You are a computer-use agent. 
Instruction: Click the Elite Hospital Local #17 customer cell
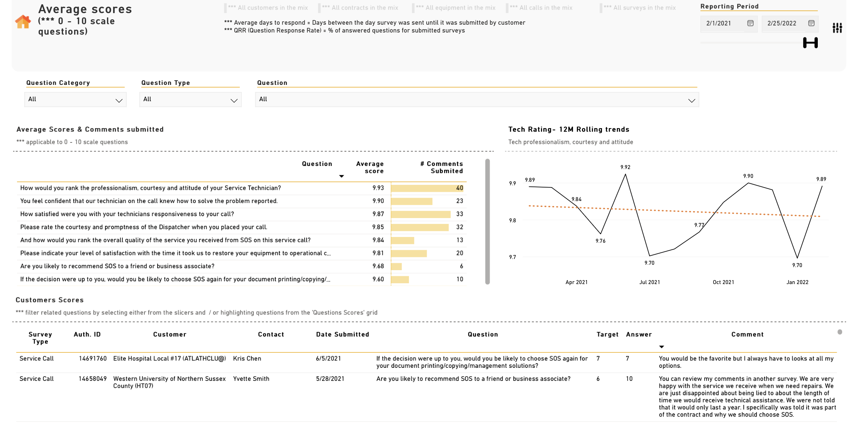click(x=170, y=359)
